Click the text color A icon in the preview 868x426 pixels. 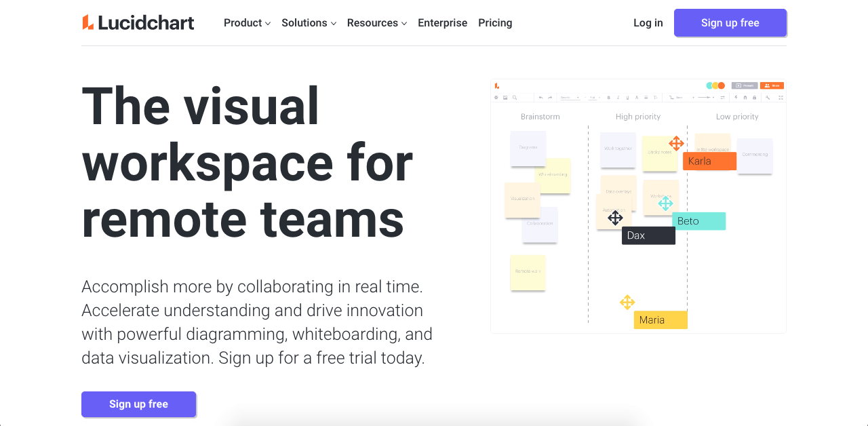[637, 98]
